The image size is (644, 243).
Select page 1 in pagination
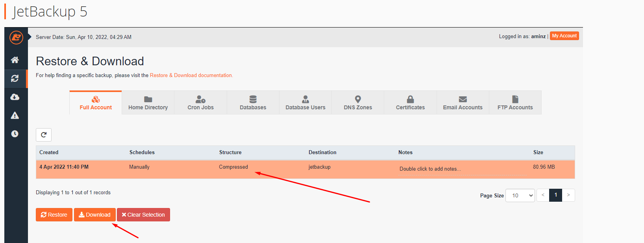point(556,195)
